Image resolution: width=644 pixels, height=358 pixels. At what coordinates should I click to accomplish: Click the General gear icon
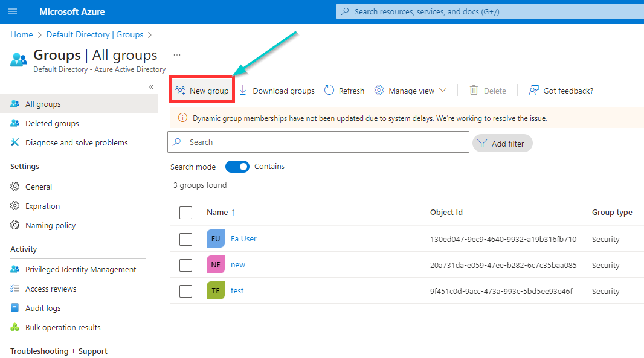(14, 187)
